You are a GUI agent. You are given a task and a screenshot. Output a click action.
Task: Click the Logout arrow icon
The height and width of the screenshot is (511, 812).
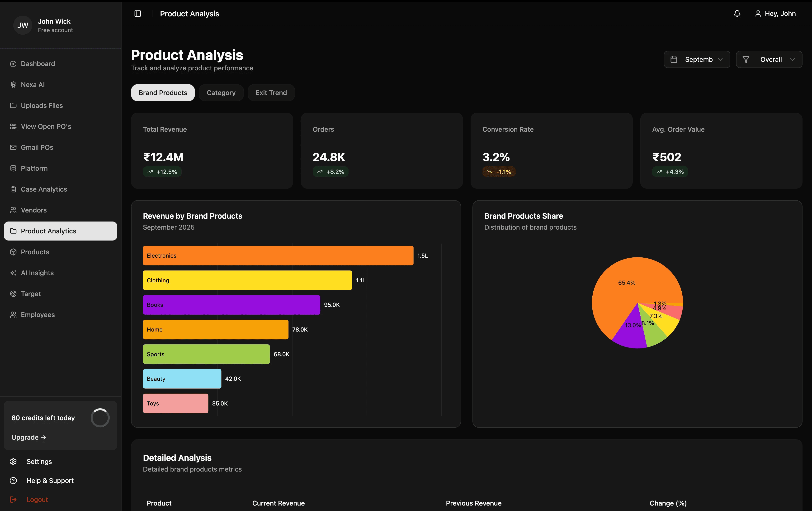click(x=13, y=500)
